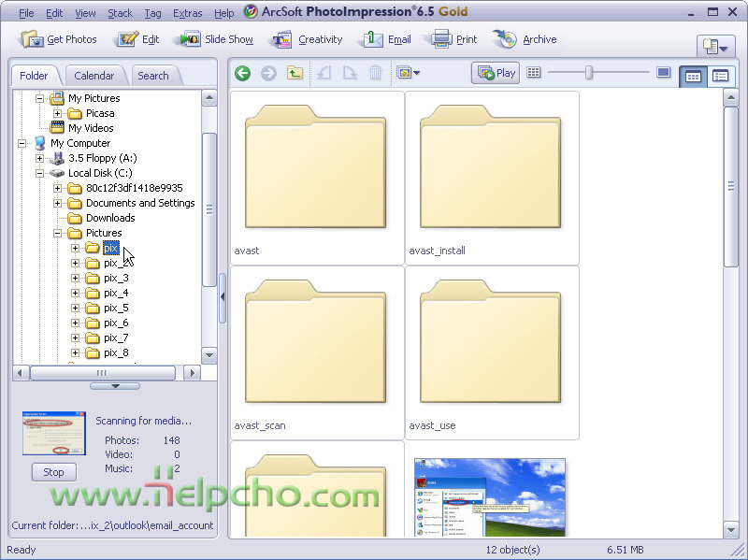Open the Stack menu
Viewport: 748px width, 560px height.
click(120, 13)
